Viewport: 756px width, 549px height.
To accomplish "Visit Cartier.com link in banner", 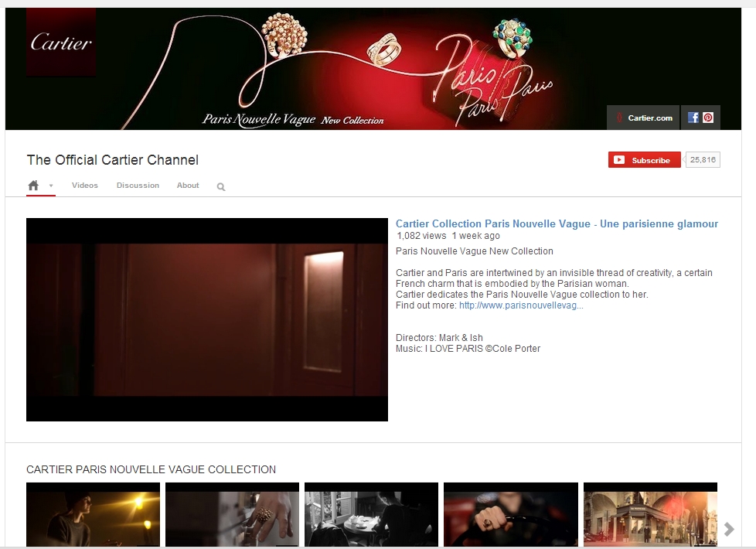I will pos(643,118).
